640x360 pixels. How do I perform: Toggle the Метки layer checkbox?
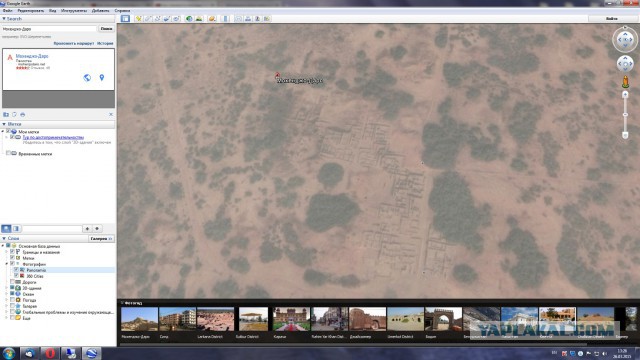(x=12, y=258)
